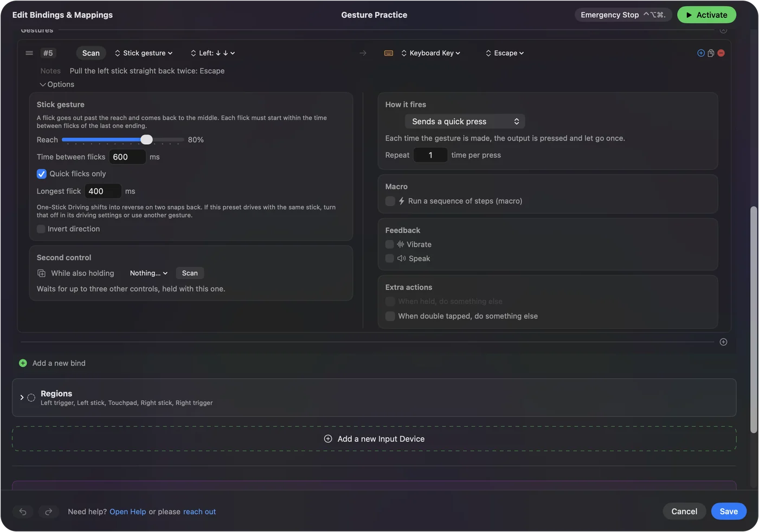Click Emergency Stop
Screen dimensions: 759x532
click(623, 15)
